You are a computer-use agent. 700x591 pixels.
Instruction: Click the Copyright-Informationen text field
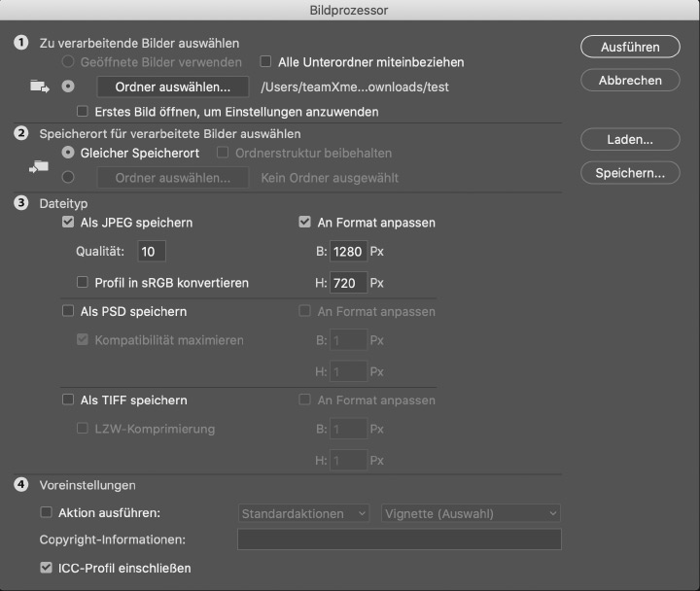point(400,539)
